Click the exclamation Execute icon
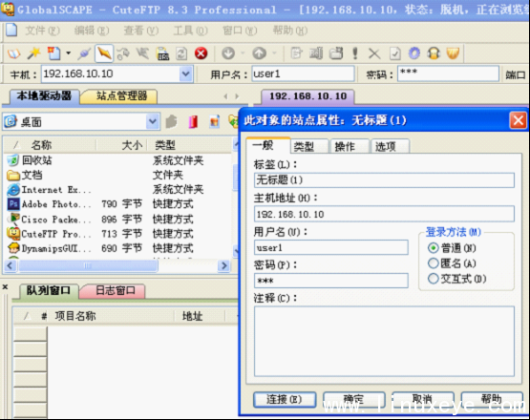 [x=355, y=53]
